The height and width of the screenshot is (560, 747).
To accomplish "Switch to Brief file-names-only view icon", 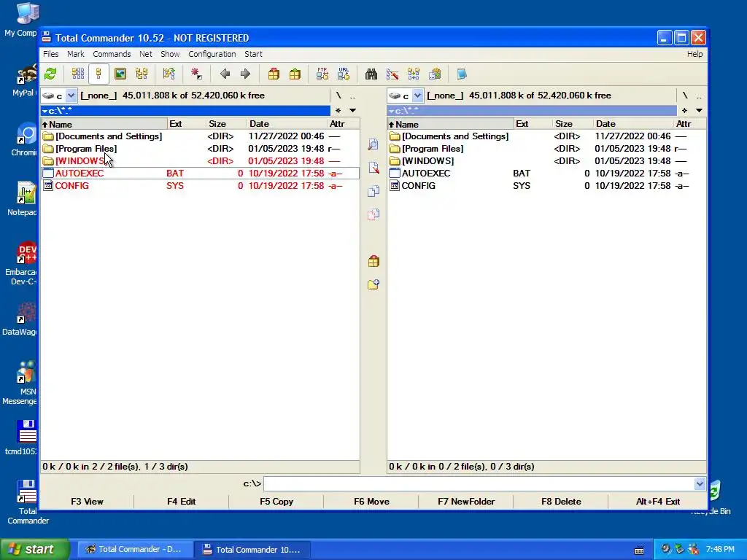I will click(x=77, y=74).
